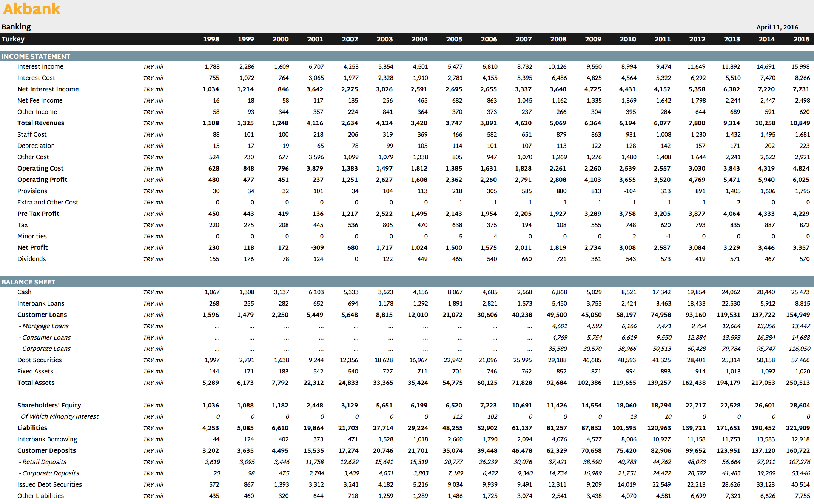Click the 2010 Provisions value -104
814x504 pixels.
630,191
